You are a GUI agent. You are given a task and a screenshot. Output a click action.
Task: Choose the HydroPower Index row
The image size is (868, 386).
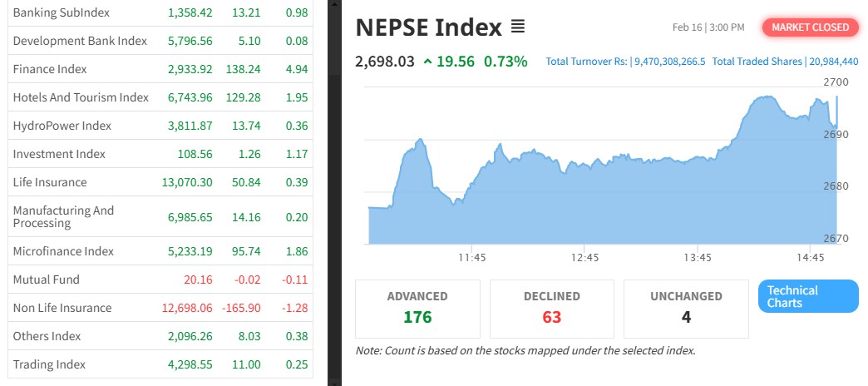[62, 126]
